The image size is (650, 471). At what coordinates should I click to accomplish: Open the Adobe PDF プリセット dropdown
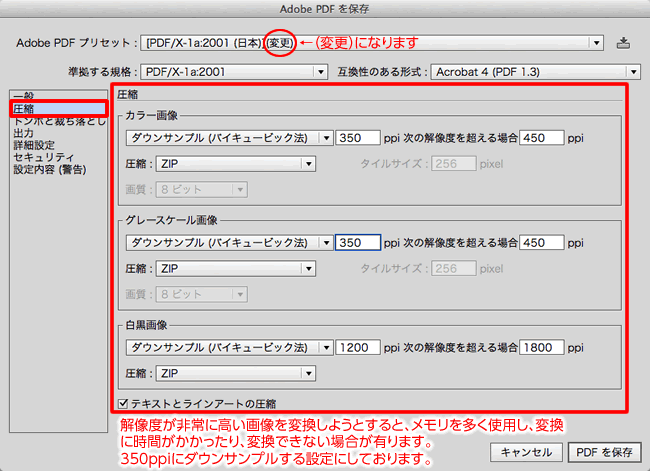pos(371,43)
